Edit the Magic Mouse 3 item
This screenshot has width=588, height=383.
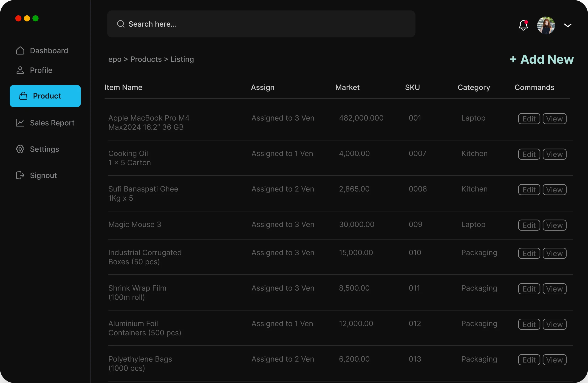tap(529, 225)
